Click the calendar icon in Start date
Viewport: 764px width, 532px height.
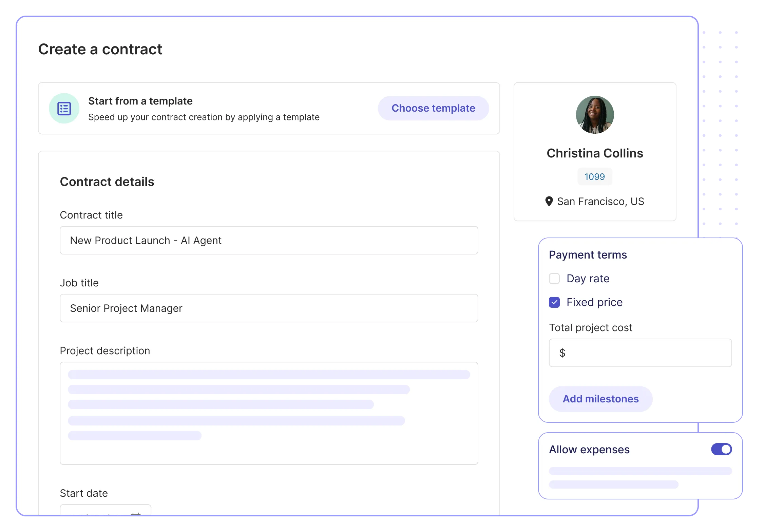tap(136, 513)
